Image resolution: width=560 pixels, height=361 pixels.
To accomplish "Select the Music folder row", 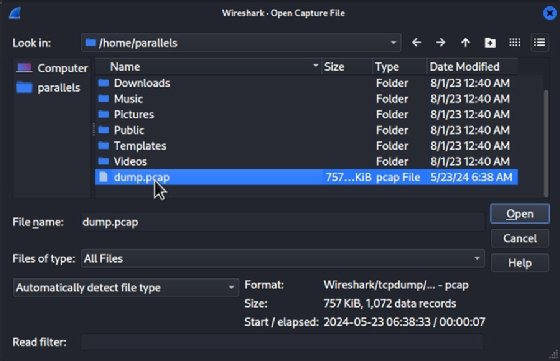I will [x=306, y=99].
